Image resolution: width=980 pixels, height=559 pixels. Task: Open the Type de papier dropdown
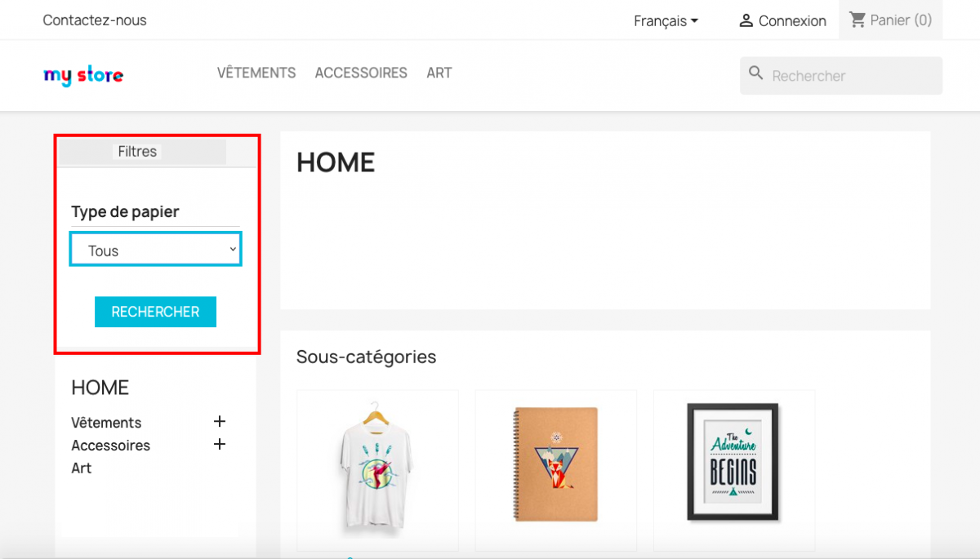pyautogui.click(x=155, y=250)
